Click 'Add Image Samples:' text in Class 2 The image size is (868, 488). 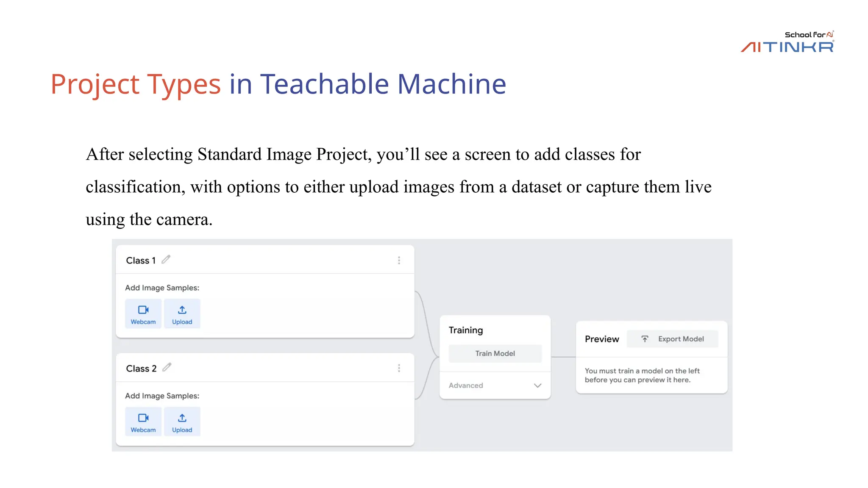[x=162, y=396]
